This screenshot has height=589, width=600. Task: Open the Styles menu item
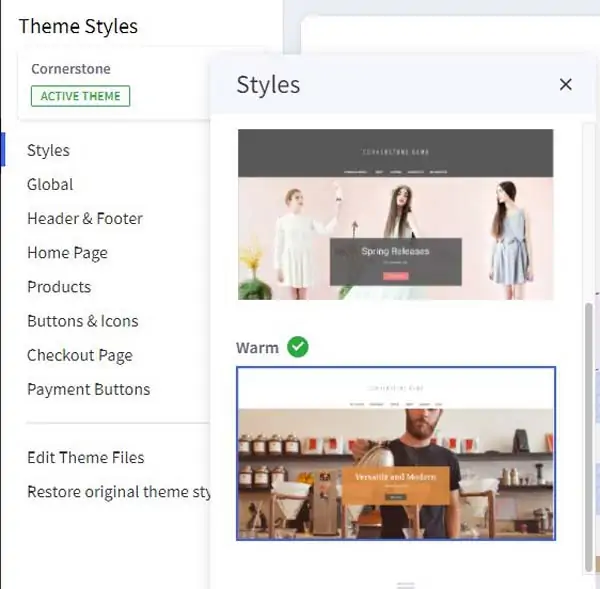48,150
